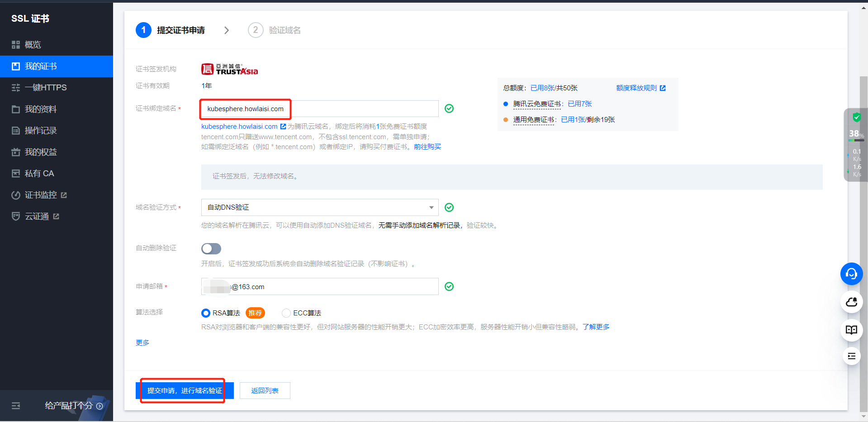Expand the 更多 options section

pyautogui.click(x=142, y=342)
